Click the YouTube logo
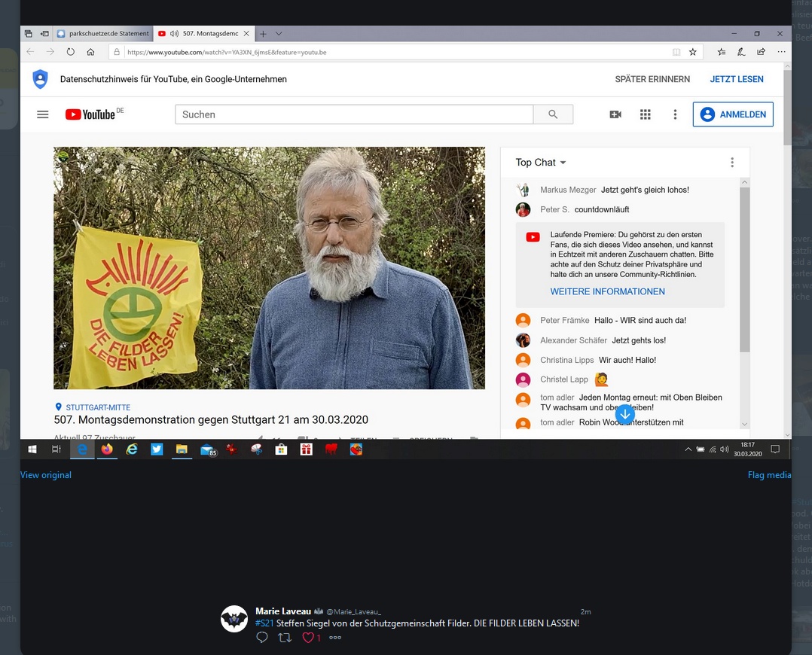Viewport: 812px width, 655px height. click(90, 114)
